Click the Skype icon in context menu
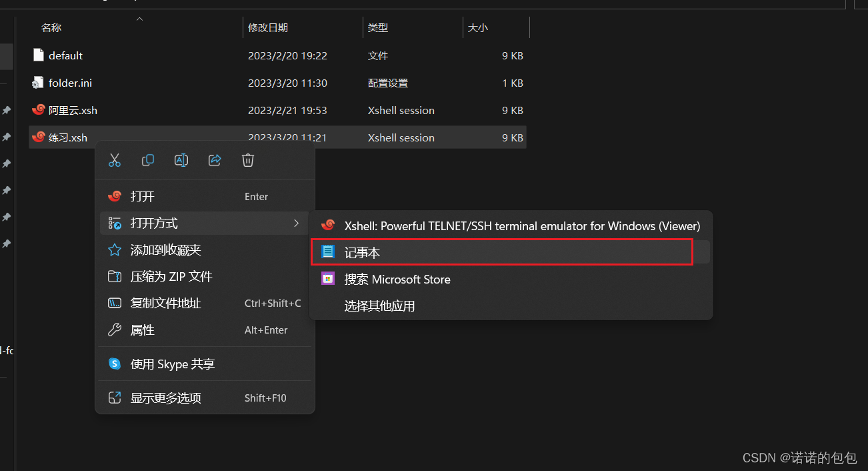868x471 pixels. 115,364
